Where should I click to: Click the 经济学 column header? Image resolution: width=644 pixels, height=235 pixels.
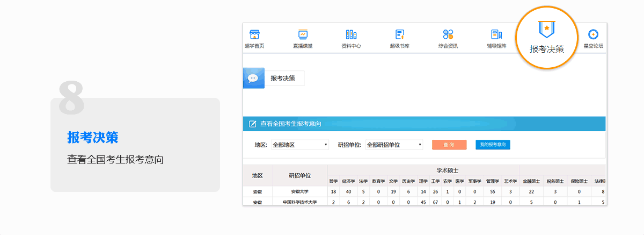(x=349, y=181)
